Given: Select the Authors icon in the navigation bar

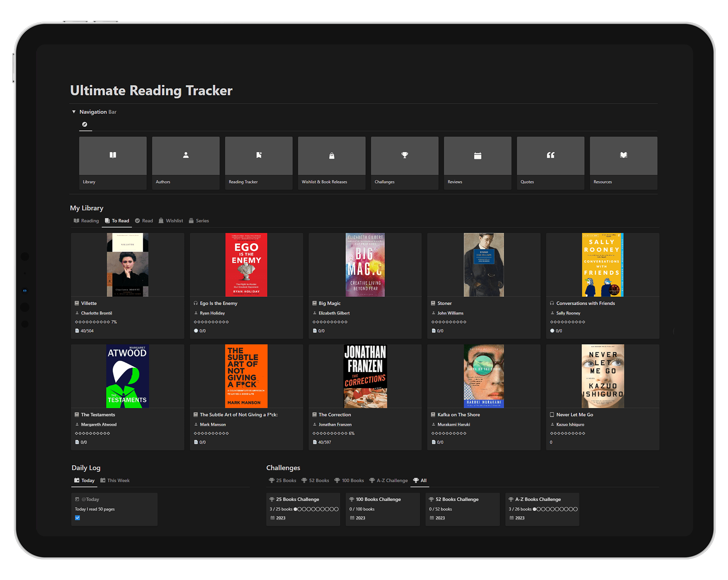Looking at the screenshot, I should pos(186,155).
